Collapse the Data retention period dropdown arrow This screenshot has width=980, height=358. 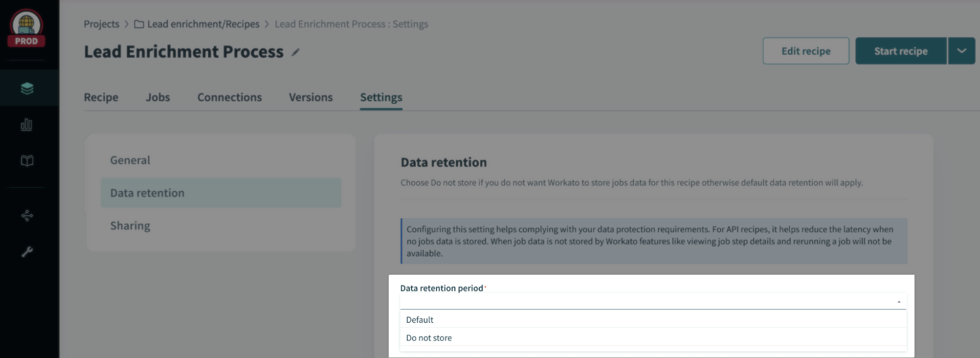[x=899, y=302]
